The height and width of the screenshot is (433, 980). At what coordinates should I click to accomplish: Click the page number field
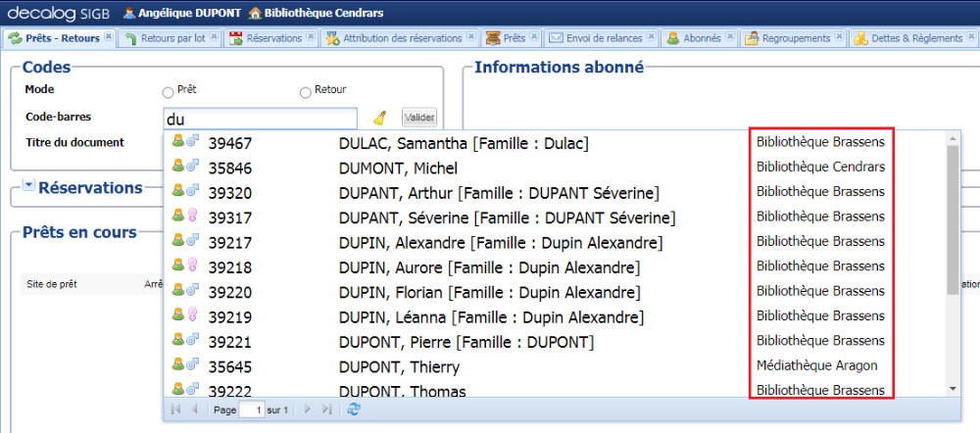pyautogui.click(x=252, y=410)
